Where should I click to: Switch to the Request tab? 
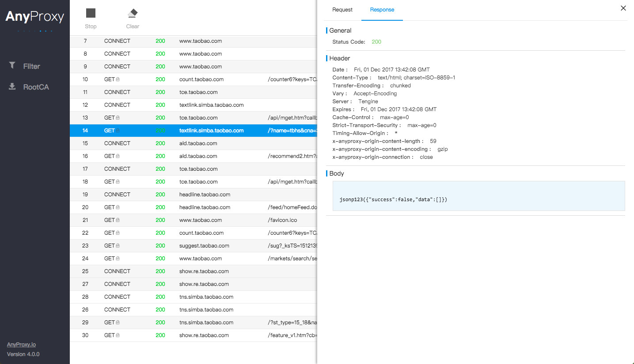pyautogui.click(x=342, y=10)
